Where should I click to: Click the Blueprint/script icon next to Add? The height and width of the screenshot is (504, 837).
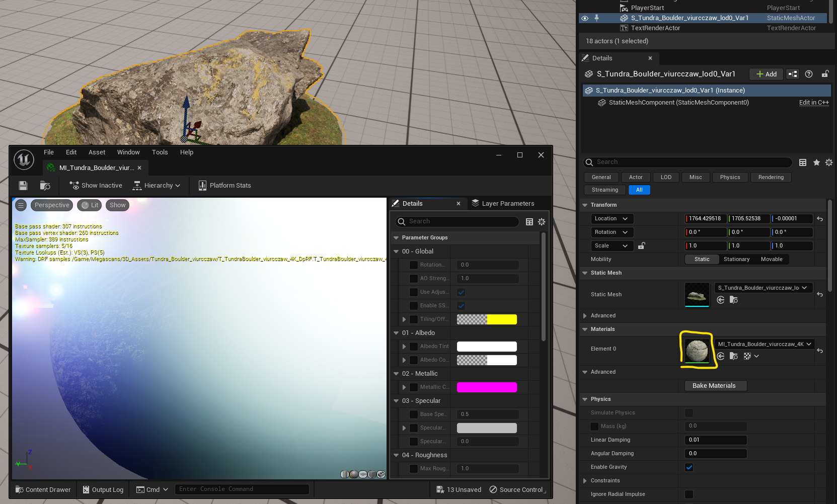point(793,74)
